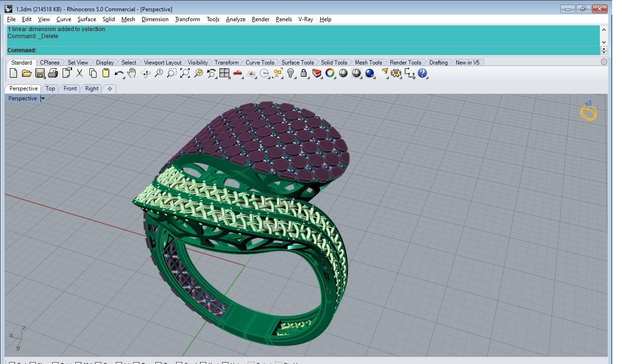Select the Rotate View tool
This screenshot has width=622, height=364.
[x=145, y=73]
